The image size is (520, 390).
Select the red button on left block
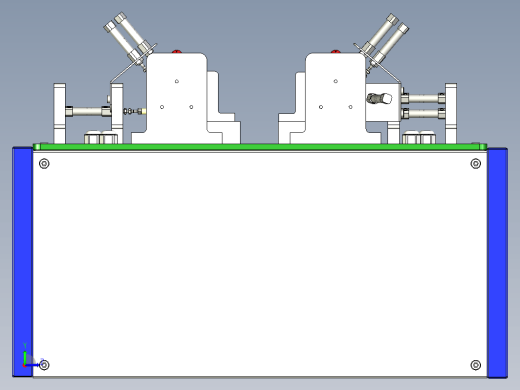point(177,52)
